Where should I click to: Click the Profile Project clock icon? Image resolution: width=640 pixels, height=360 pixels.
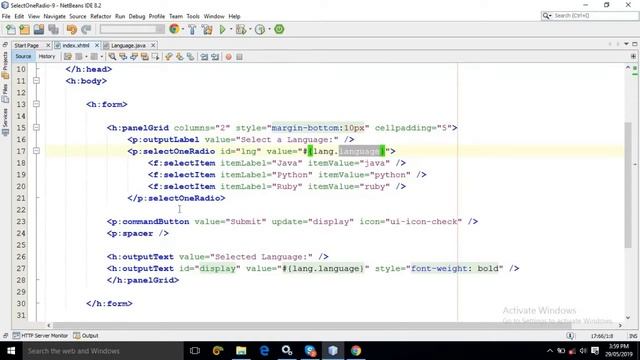[260, 29]
